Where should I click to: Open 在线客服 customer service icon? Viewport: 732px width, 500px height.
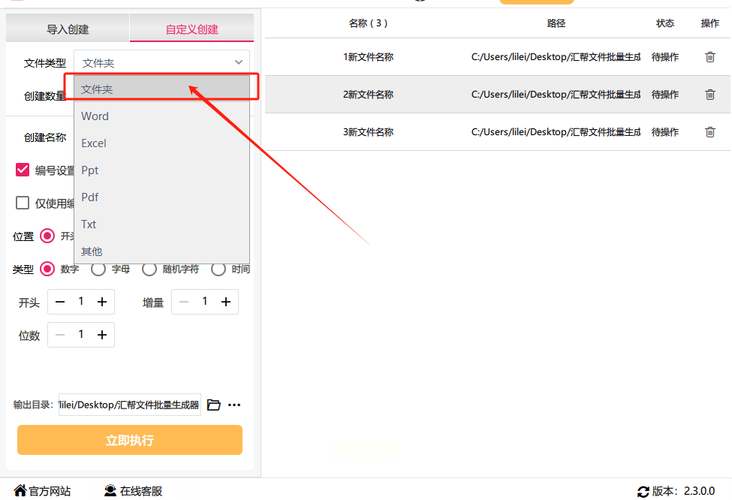110,490
